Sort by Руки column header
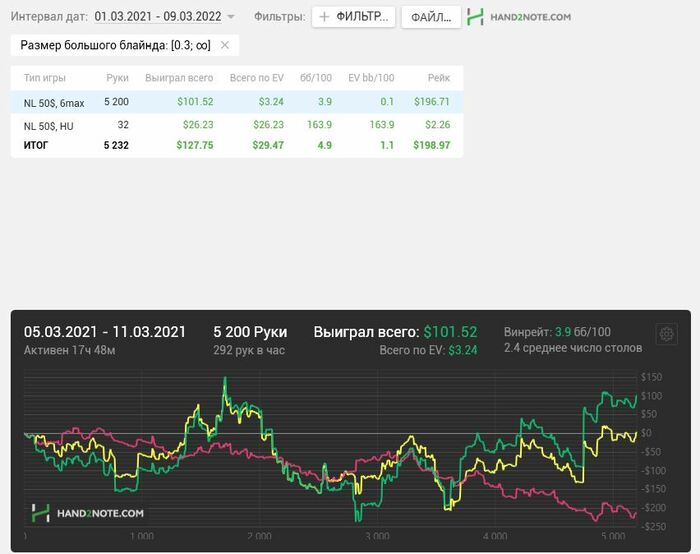 (117, 78)
